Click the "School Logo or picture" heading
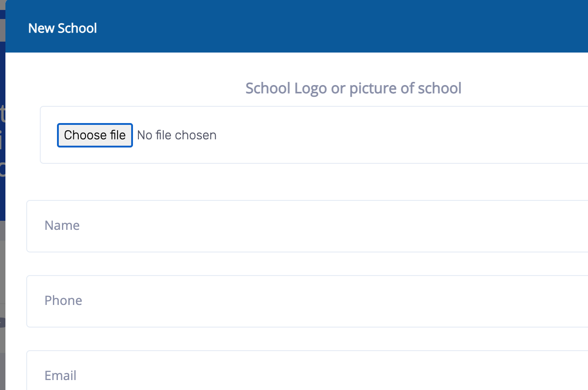 (353, 88)
